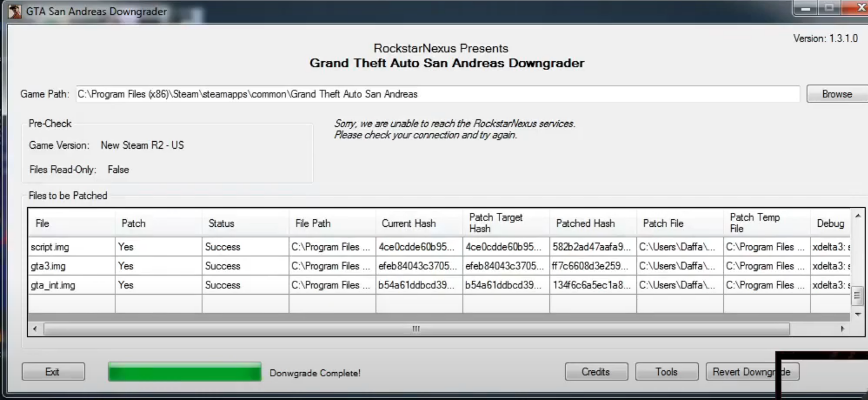Click the Exit button

pyautogui.click(x=53, y=372)
